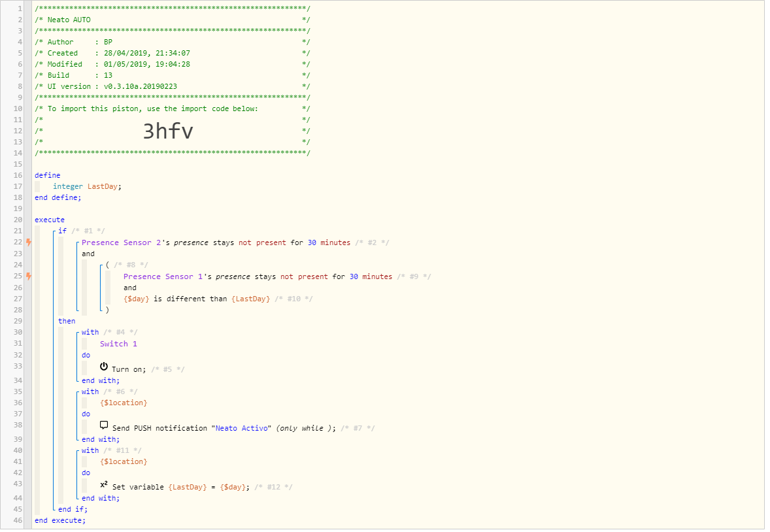The width and height of the screenshot is (770, 532).
Task: Click the '30 minutes' duration on Presence Sensor 2 line
Action: tap(329, 242)
